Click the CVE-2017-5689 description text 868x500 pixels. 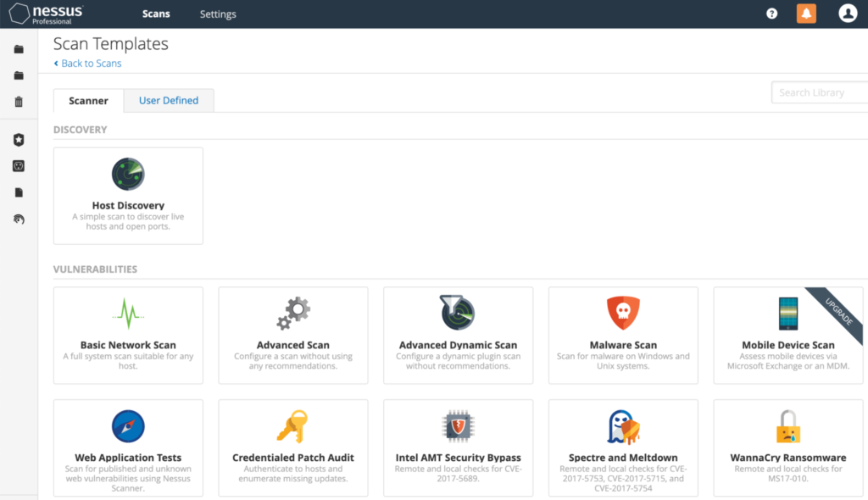tap(458, 474)
